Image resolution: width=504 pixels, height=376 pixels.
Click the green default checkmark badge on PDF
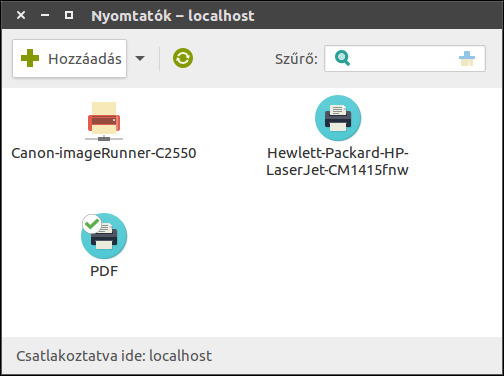pyautogui.click(x=92, y=224)
